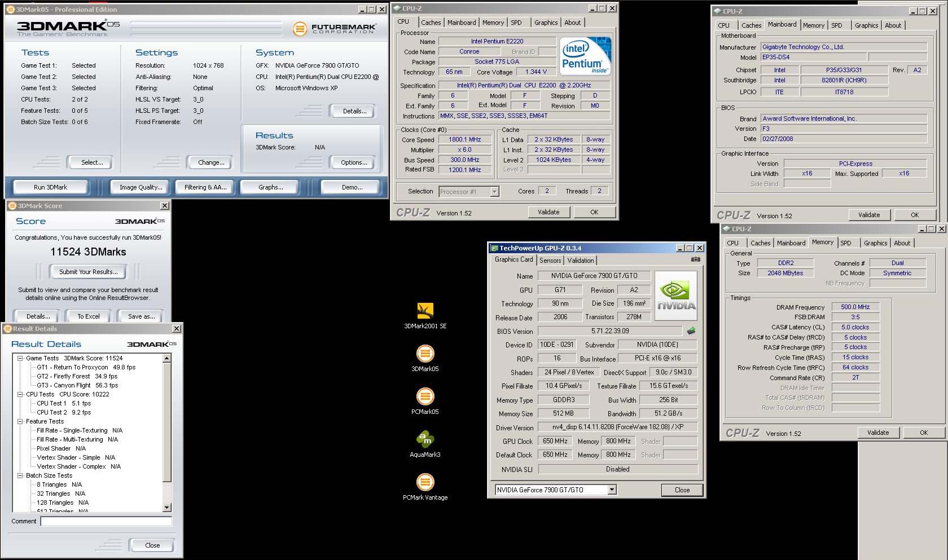Collapse the Batch Size Tests tree node
The height and width of the screenshot is (560, 948).
(20, 475)
